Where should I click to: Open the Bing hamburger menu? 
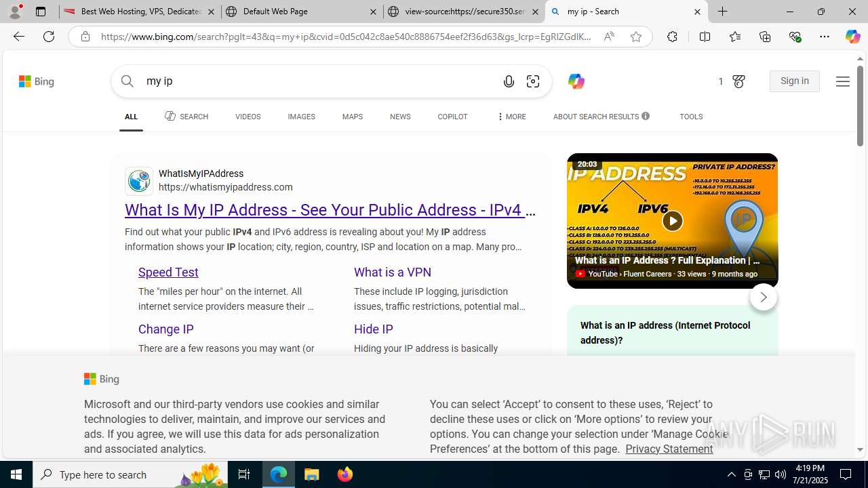click(x=842, y=81)
